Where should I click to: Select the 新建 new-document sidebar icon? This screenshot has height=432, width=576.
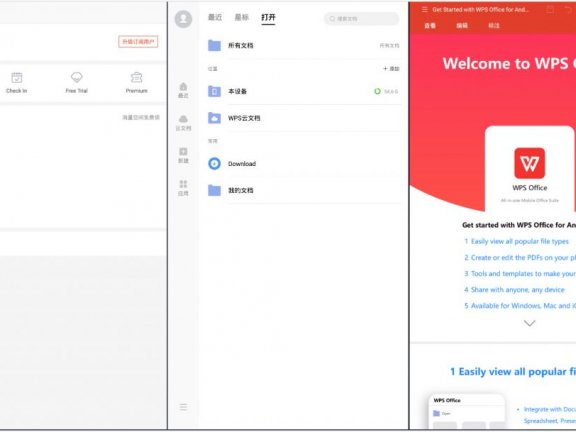(x=183, y=155)
